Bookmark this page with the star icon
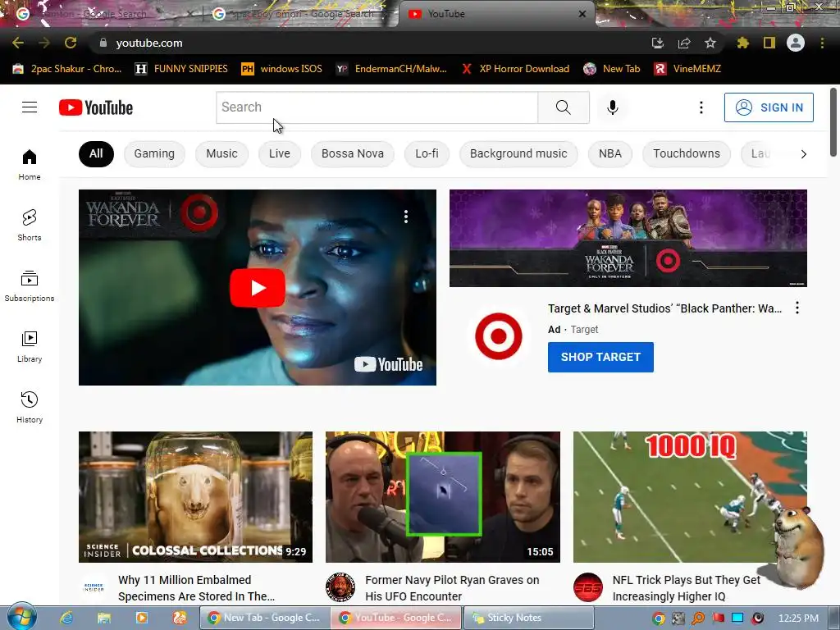 [710, 43]
